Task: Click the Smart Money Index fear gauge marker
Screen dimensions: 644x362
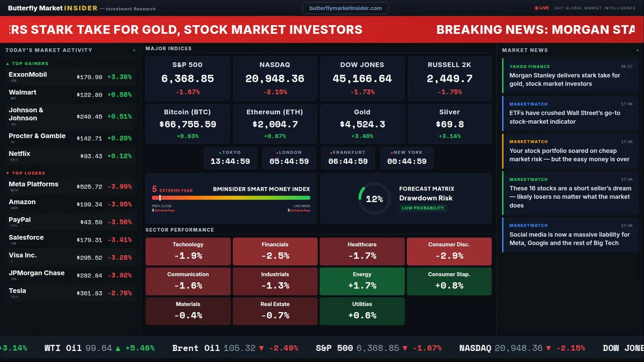Action: [160, 198]
